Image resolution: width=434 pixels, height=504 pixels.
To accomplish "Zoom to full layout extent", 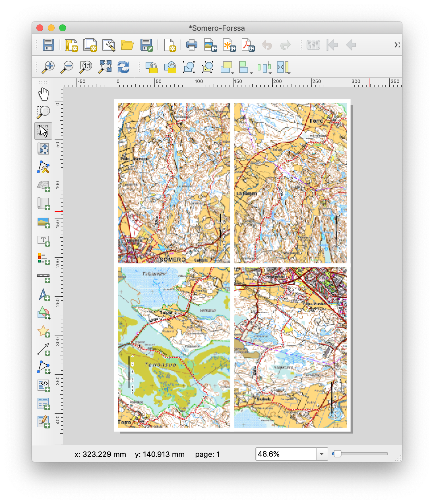I will pyautogui.click(x=105, y=67).
